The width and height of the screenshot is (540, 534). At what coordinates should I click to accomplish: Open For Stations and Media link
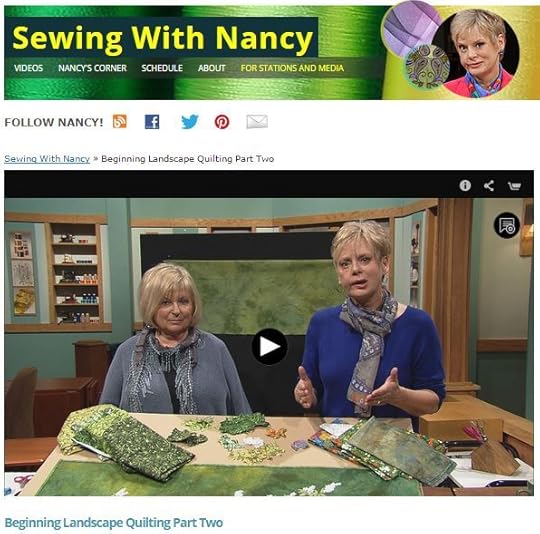coord(292,68)
